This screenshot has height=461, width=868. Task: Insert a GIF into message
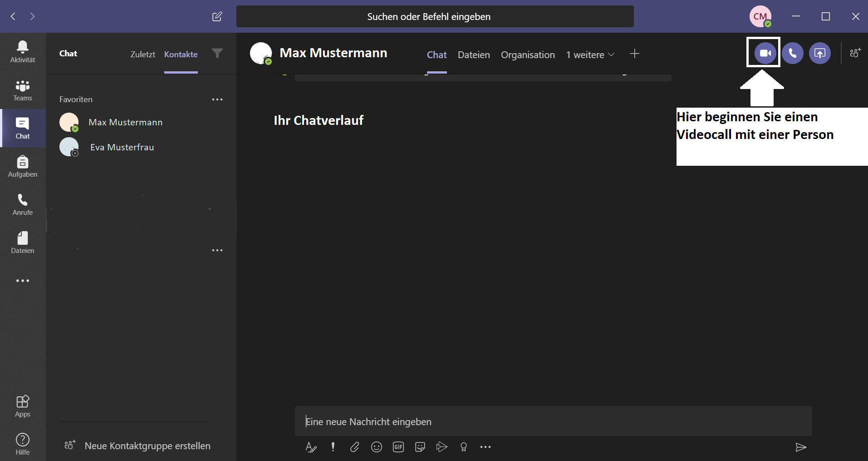tap(398, 447)
